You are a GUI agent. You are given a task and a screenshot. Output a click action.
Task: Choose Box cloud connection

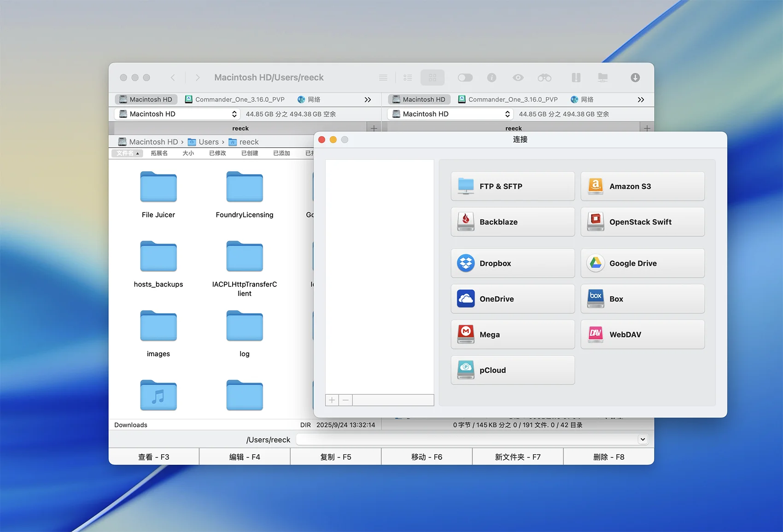(x=643, y=298)
